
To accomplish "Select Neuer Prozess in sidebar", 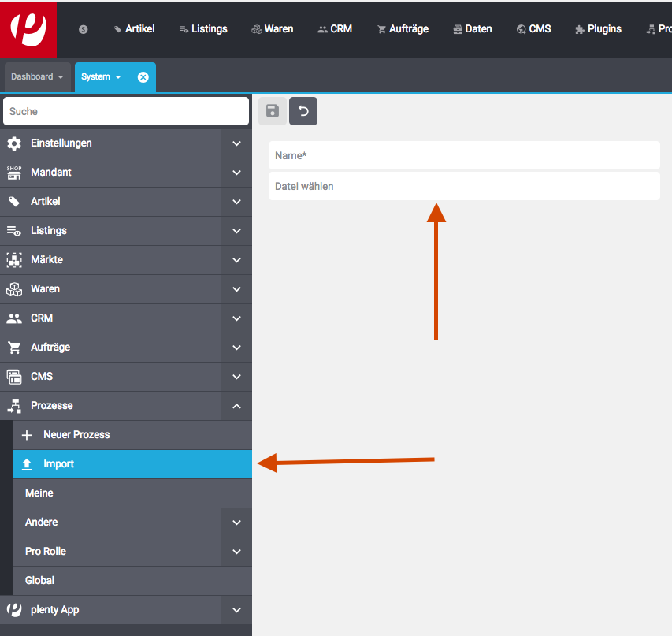I will (x=76, y=435).
